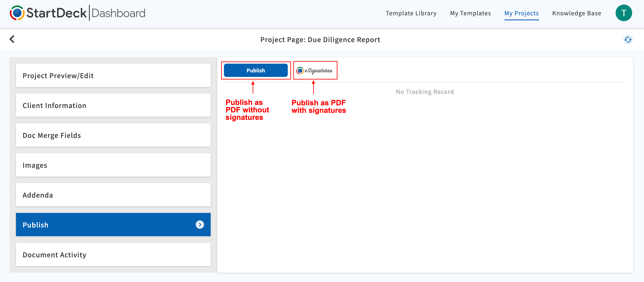Go to My Templates navigation link
644x282 pixels.
point(470,13)
